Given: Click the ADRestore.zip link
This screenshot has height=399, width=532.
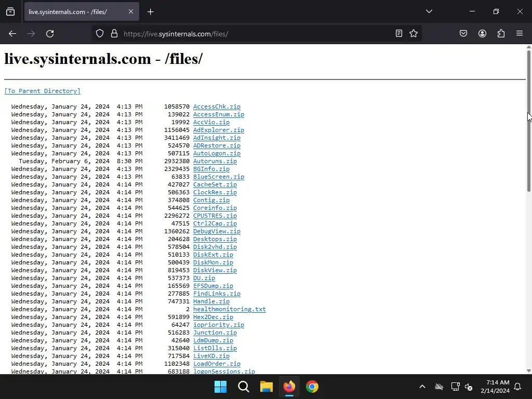Looking at the screenshot, I should click(217, 145).
